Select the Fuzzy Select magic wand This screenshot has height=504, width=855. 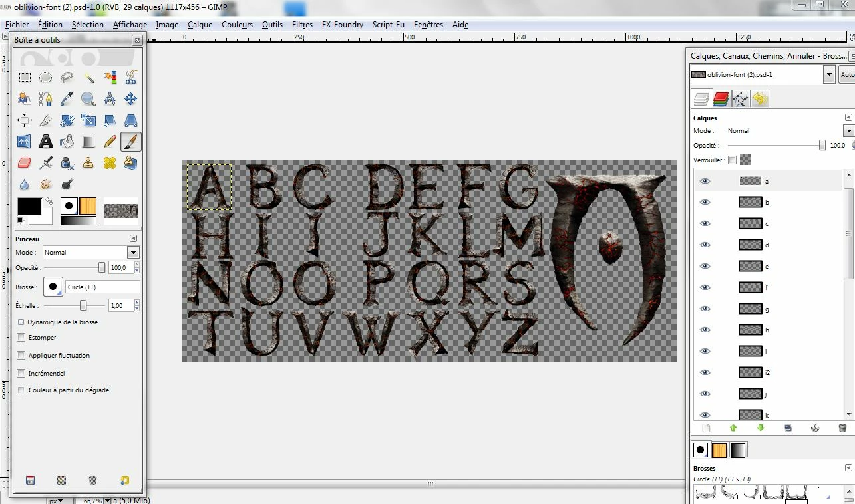click(x=88, y=78)
